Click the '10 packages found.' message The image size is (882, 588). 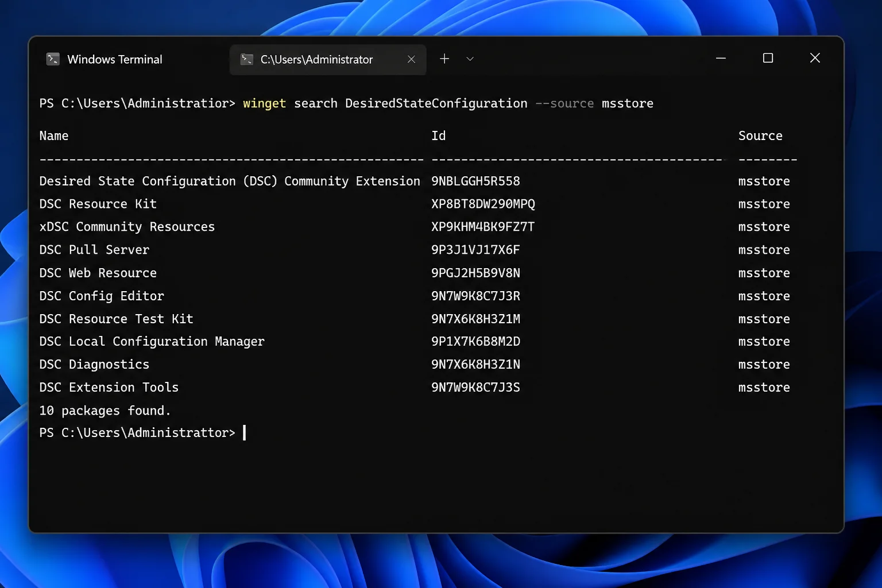tap(105, 411)
